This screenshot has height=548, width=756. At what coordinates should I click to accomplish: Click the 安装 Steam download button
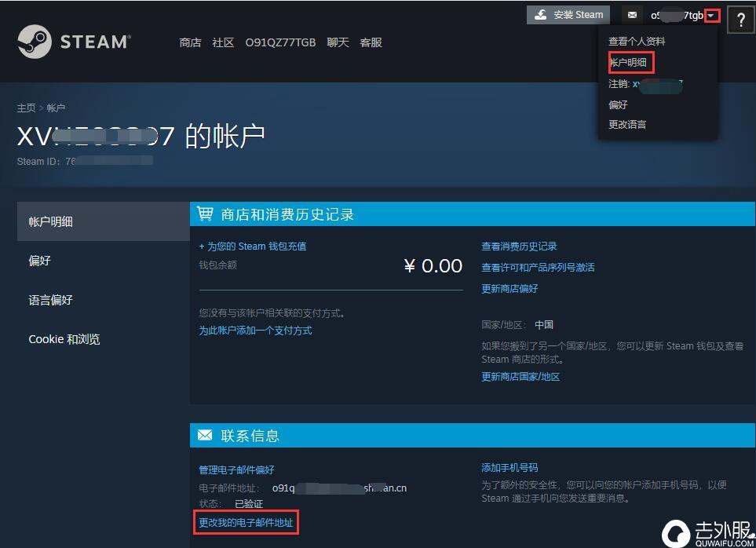coord(568,15)
